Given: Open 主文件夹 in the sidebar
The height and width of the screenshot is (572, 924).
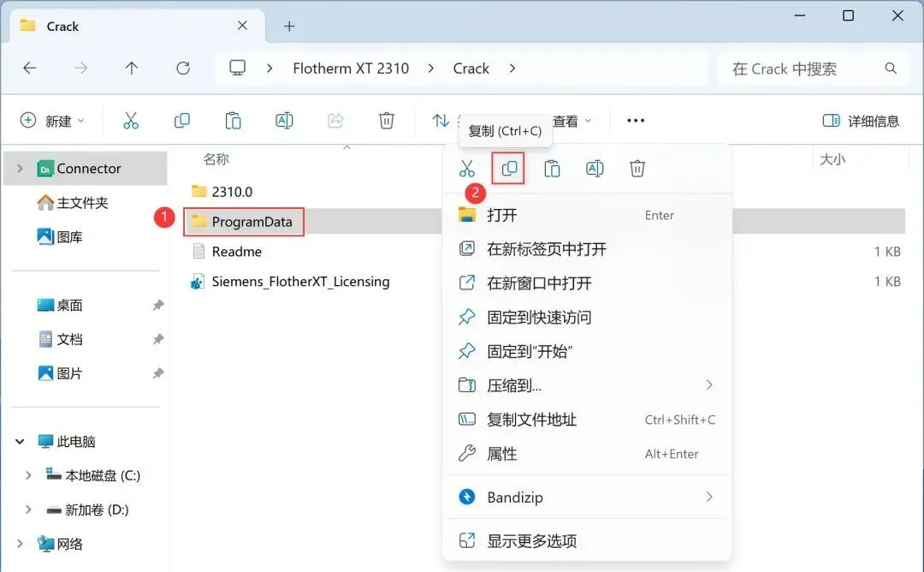Looking at the screenshot, I should [73, 203].
